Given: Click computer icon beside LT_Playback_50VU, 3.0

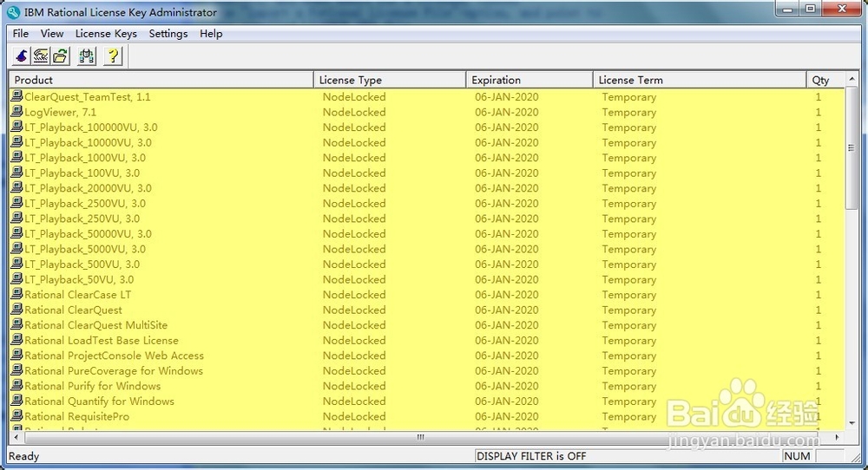Looking at the screenshot, I should pos(17,278).
